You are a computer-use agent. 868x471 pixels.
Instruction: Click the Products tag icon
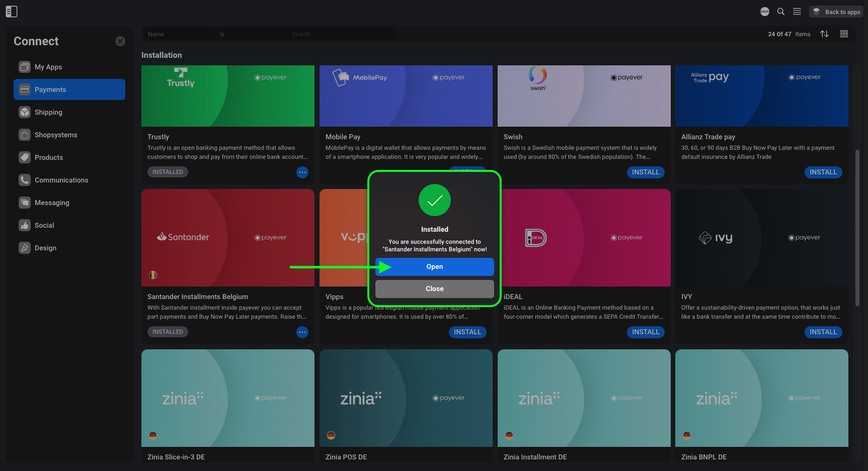coord(25,157)
